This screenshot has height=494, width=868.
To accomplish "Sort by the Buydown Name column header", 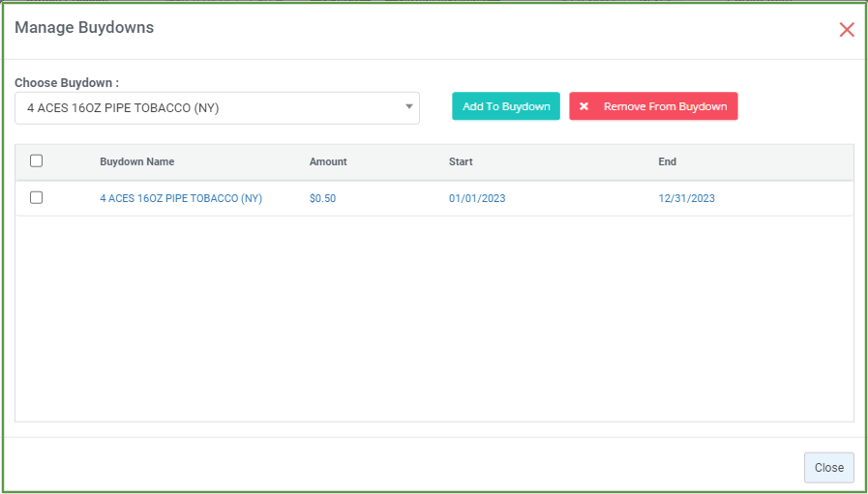I will (x=137, y=161).
